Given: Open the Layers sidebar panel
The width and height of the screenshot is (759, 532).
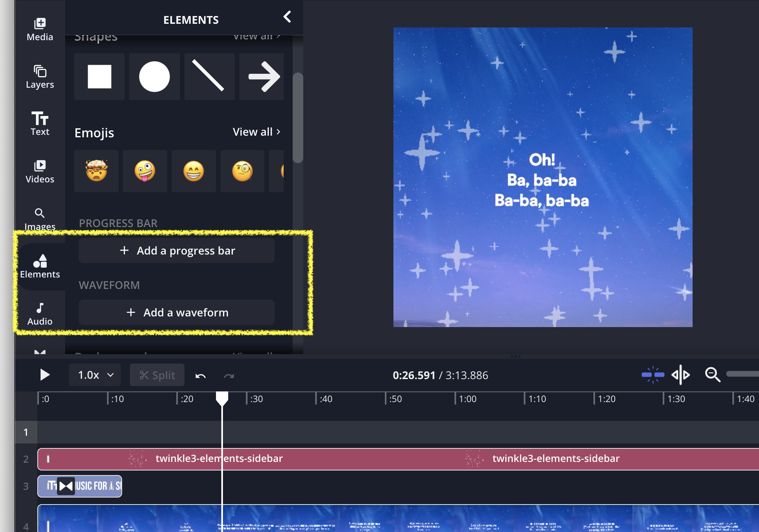Looking at the screenshot, I should pyautogui.click(x=40, y=77).
